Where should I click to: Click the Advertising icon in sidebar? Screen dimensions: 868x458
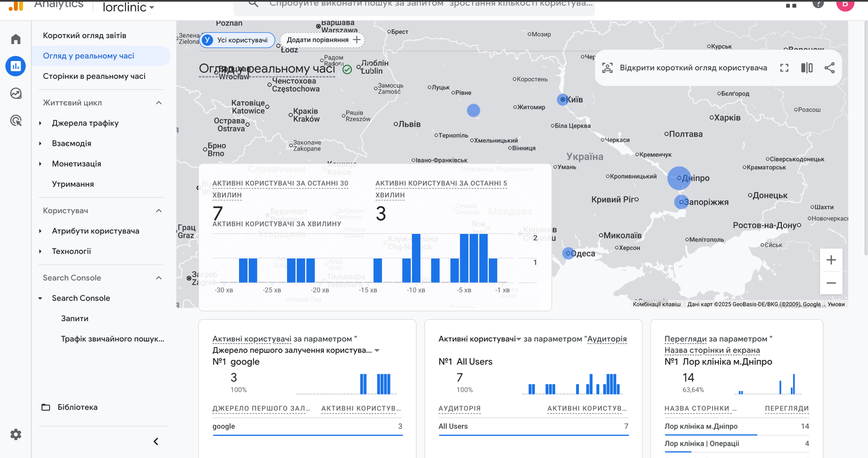(15, 122)
